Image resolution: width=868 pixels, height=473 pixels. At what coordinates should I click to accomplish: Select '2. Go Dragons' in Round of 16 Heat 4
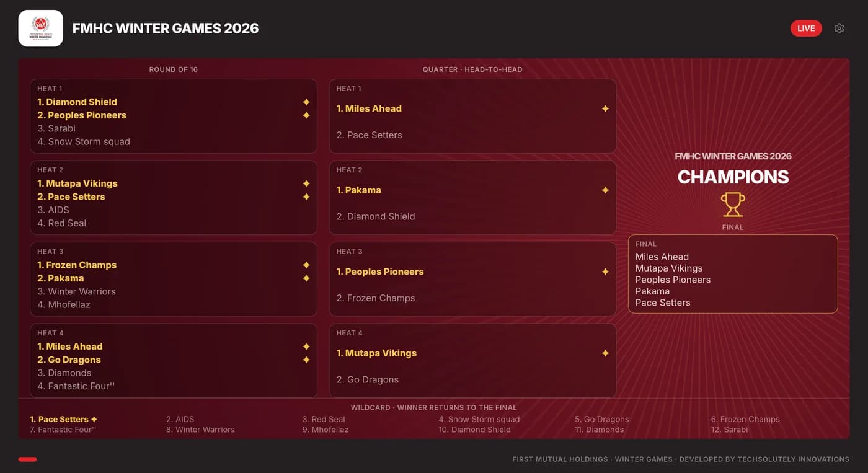(x=69, y=360)
